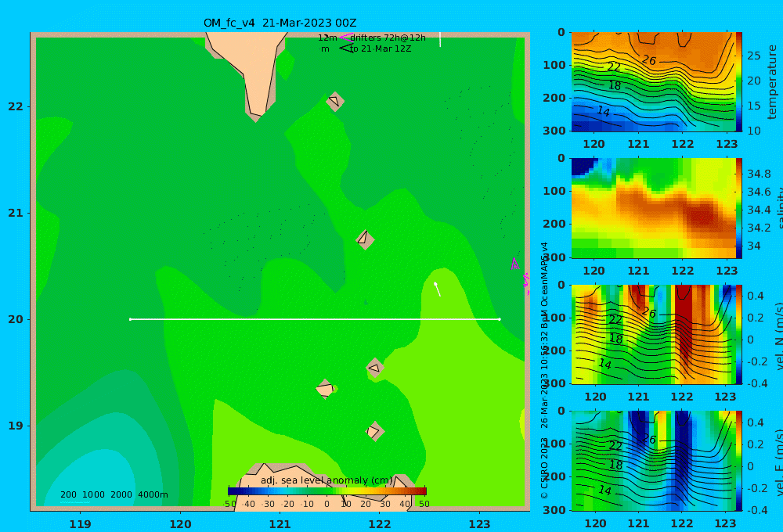Click the 'vel. N (m/s)' axis label
The height and width of the screenshot is (532, 783).
(x=778, y=336)
